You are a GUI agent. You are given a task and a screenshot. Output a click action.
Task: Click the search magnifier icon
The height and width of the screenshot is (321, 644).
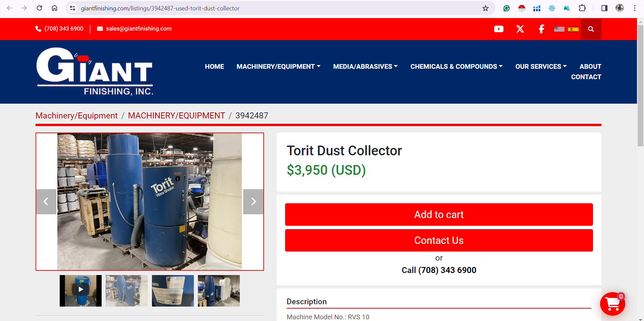(591, 29)
